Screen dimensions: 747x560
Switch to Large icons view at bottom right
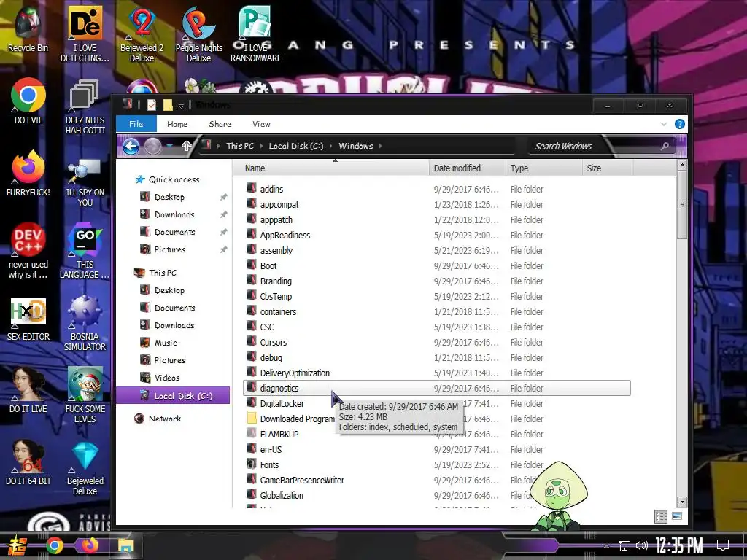click(x=677, y=516)
